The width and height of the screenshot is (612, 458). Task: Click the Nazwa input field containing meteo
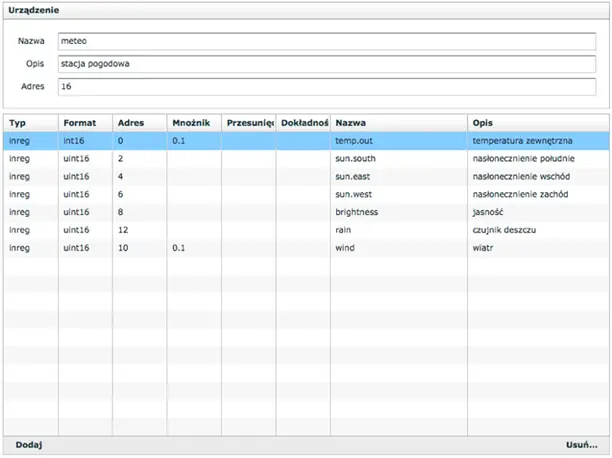coord(326,41)
